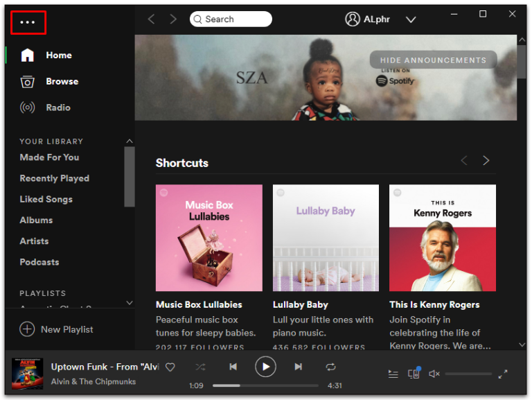Skip to the next track
The width and height of the screenshot is (532, 400).
point(299,367)
